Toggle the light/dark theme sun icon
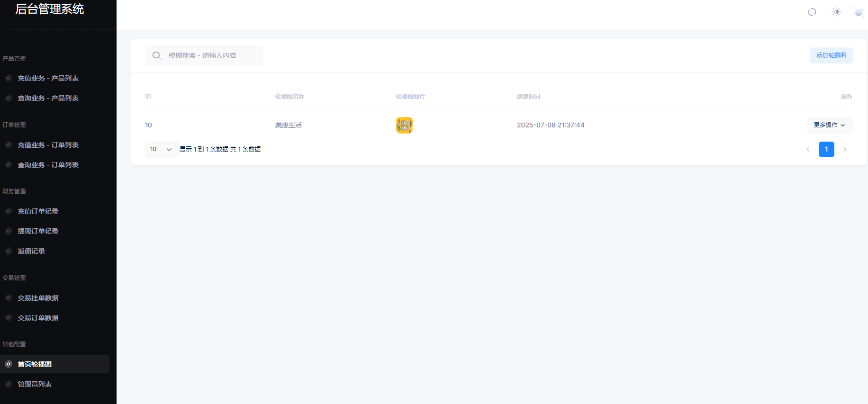 (836, 12)
